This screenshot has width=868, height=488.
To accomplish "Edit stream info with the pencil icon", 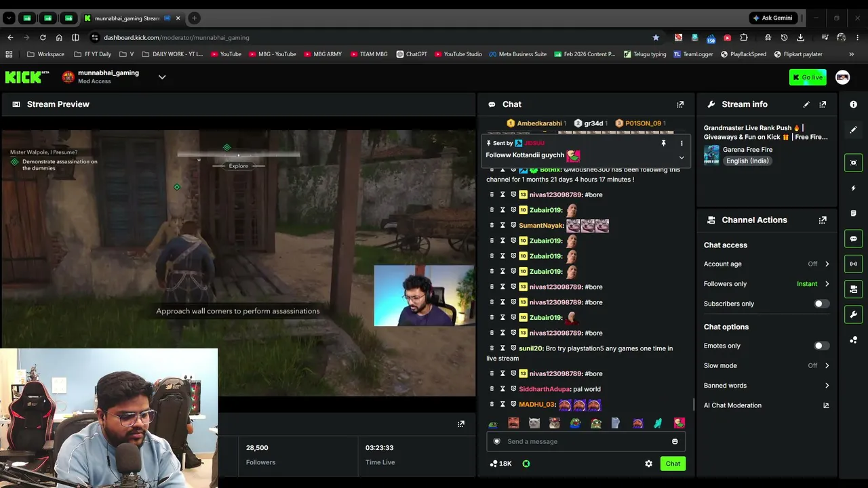I will 806,104.
